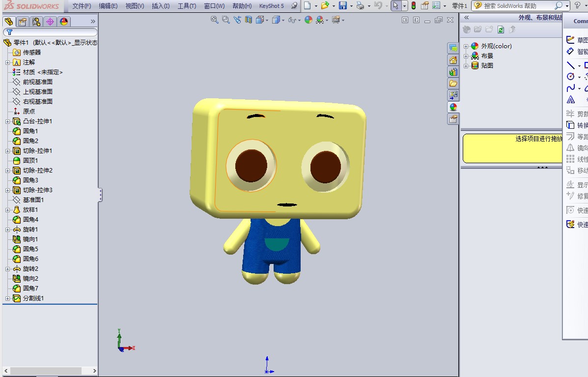Viewport: 588px width, 377px height.
Task: Click the New document icon
Action: 307,5
